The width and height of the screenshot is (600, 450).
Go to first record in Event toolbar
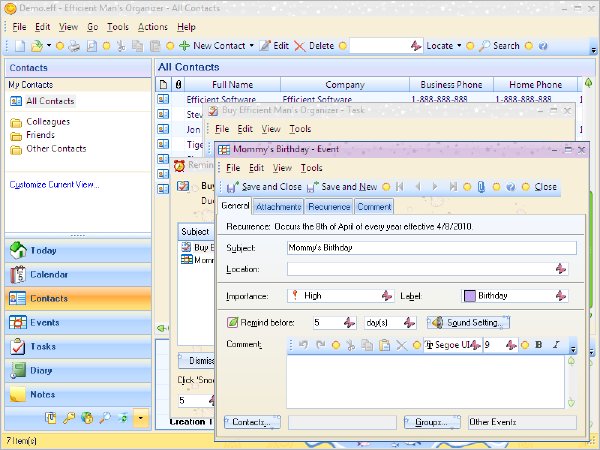pos(400,187)
